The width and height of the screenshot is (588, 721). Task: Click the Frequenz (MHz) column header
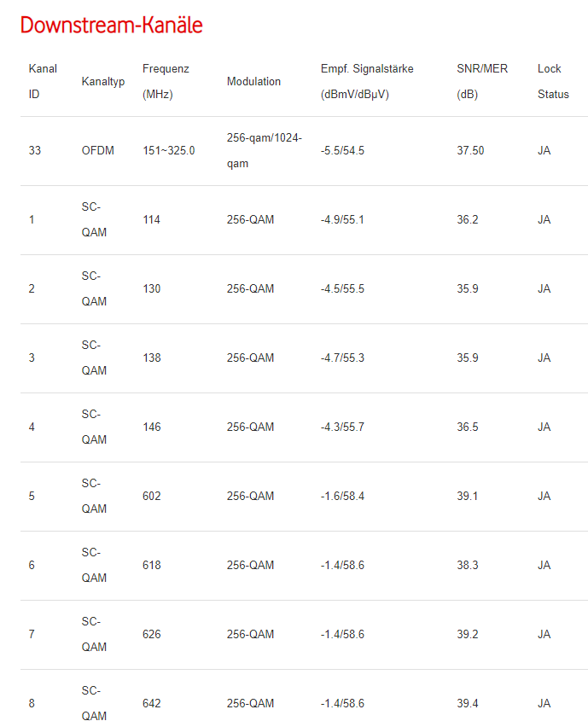pyautogui.click(x=166, y=81)
